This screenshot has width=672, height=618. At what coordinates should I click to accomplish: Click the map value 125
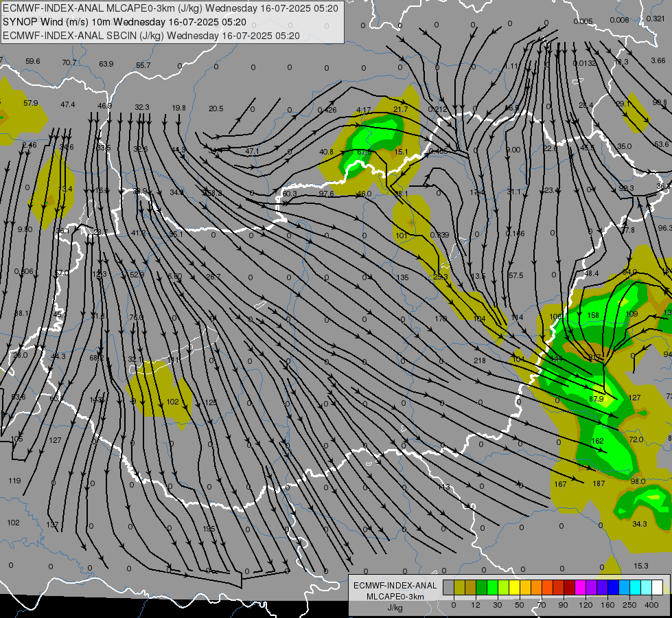coord(211,402)
